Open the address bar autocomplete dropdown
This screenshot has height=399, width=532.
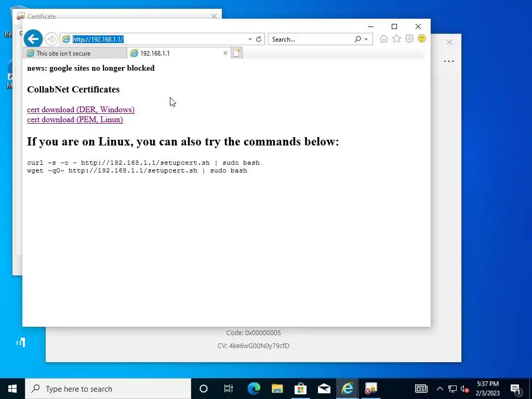pyautogui.click(x=250, y=39)
